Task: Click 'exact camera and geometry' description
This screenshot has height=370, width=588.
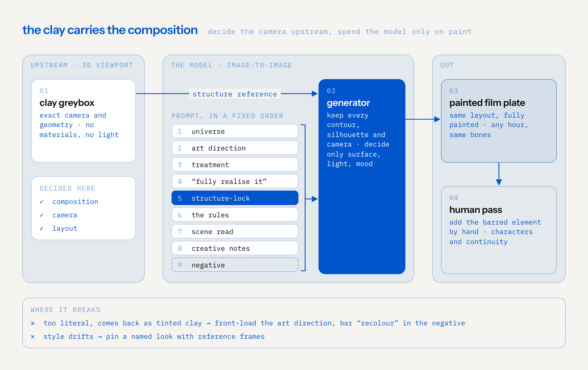Action: click(79, 125)
